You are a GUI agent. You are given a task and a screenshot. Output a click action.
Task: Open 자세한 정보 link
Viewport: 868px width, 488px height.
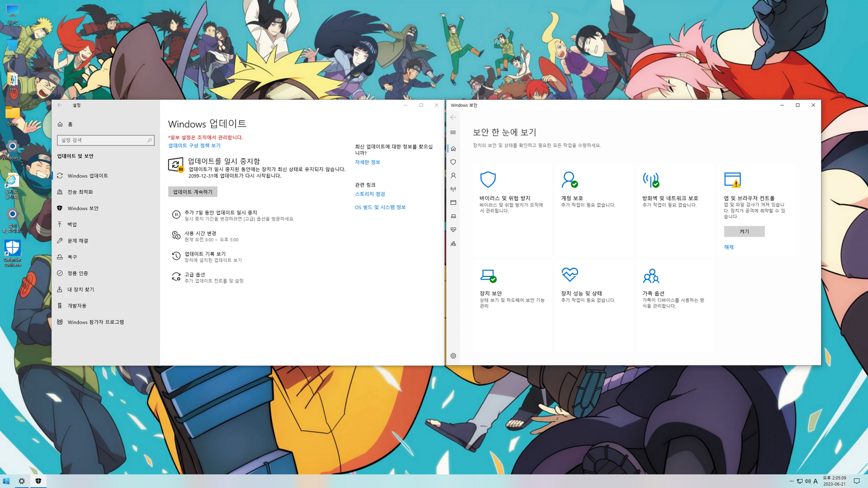click(368, 162)
